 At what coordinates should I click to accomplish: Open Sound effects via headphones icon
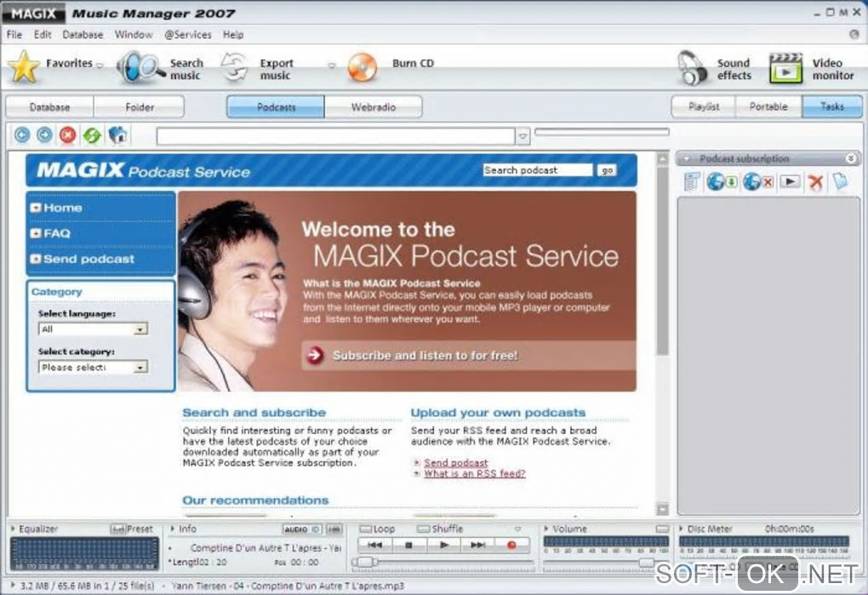[x=692, y=68]
